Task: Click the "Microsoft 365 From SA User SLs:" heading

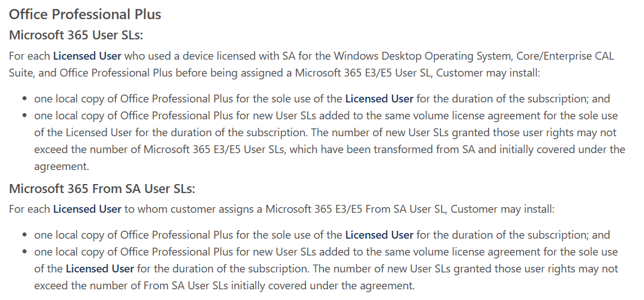Action: tap(102, 188)
